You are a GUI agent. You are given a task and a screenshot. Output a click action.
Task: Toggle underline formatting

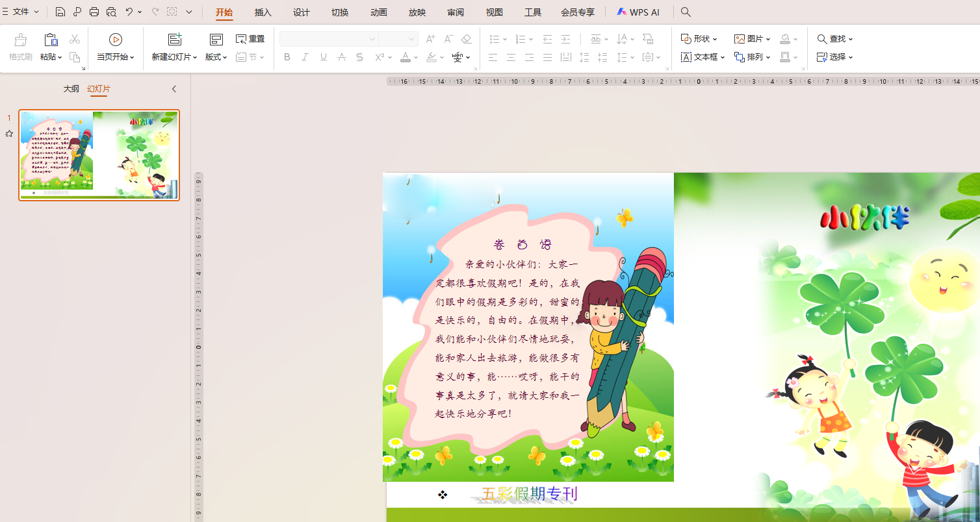[x=323, y=57]
